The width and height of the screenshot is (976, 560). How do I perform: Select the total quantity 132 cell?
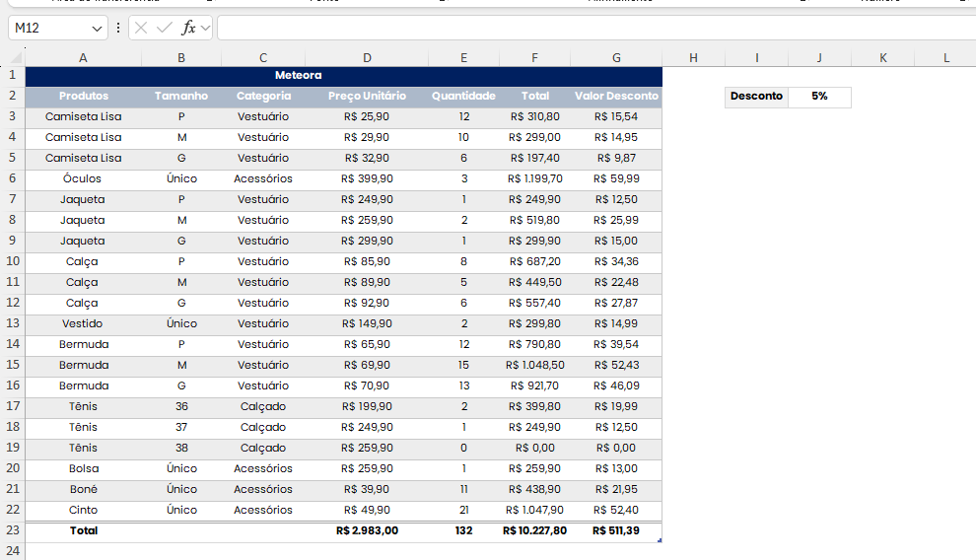coord(463,530)
